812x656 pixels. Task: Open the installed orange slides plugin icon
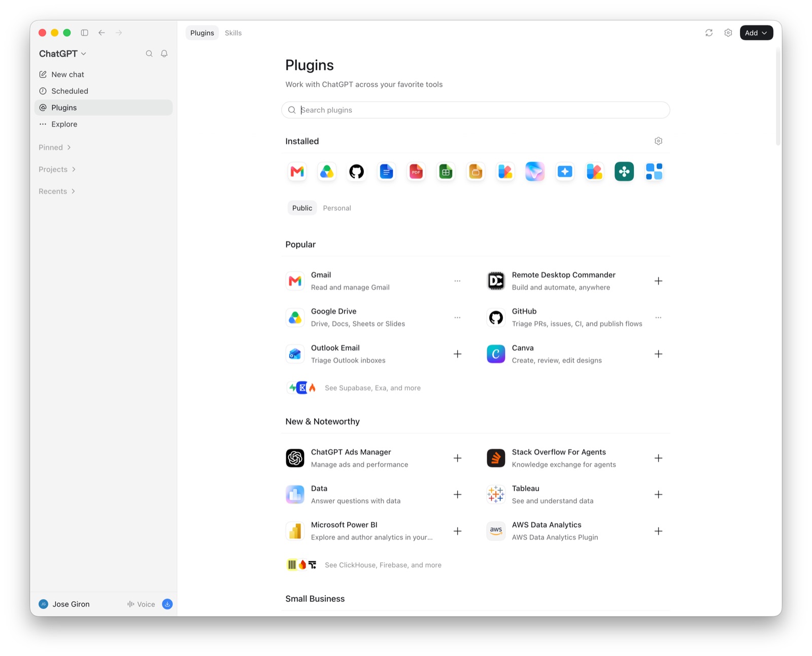tap(476, 172)
